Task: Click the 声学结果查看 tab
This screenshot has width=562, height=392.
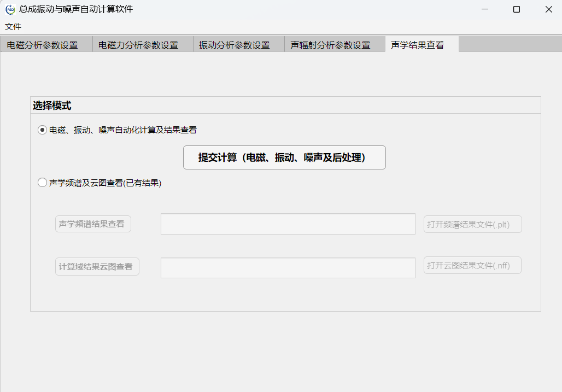Action: tap(417, 45)
